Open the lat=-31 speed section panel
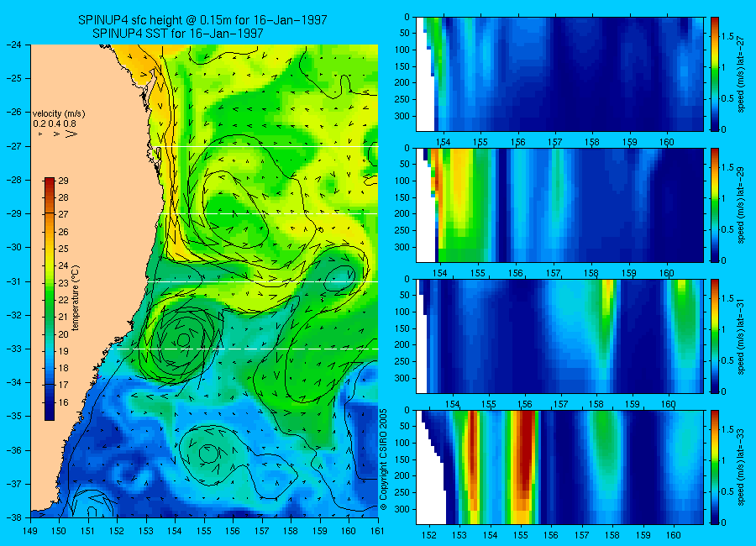Viewport: 756px width, 546px height. [559, 336]
